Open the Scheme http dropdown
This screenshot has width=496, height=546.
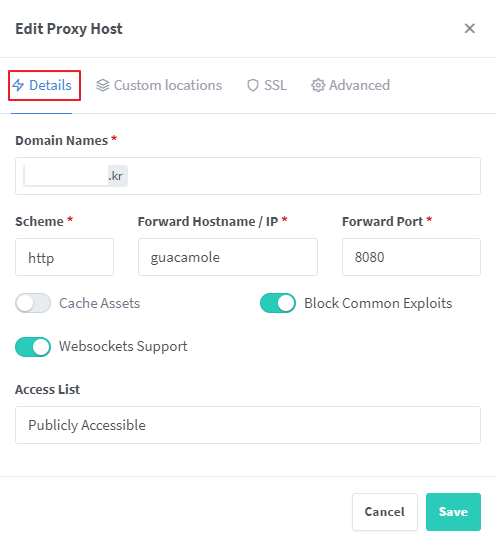tap(64, 257)
